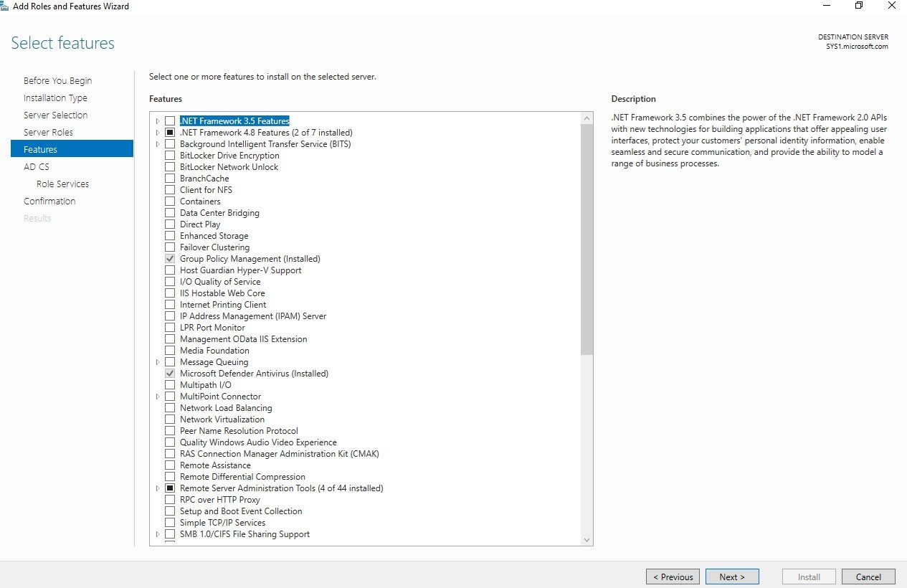Click the Next button
The width and height of the screenshot is (907, 588).
(732, 577)
